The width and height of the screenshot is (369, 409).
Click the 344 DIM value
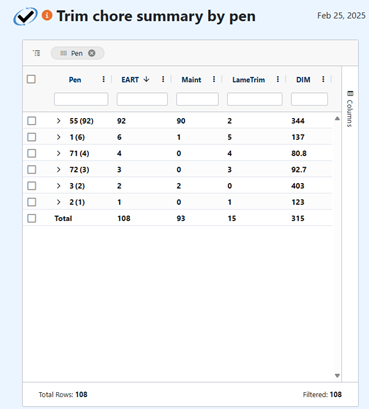(298, 121)
